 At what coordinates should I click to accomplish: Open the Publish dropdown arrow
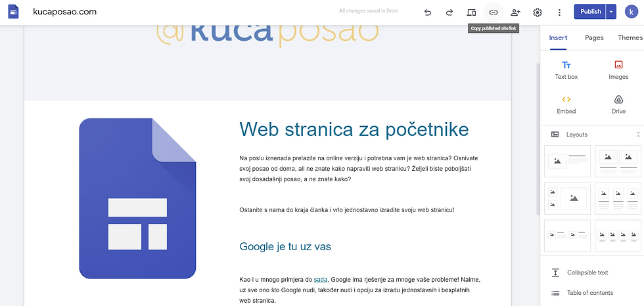(611, 11)
